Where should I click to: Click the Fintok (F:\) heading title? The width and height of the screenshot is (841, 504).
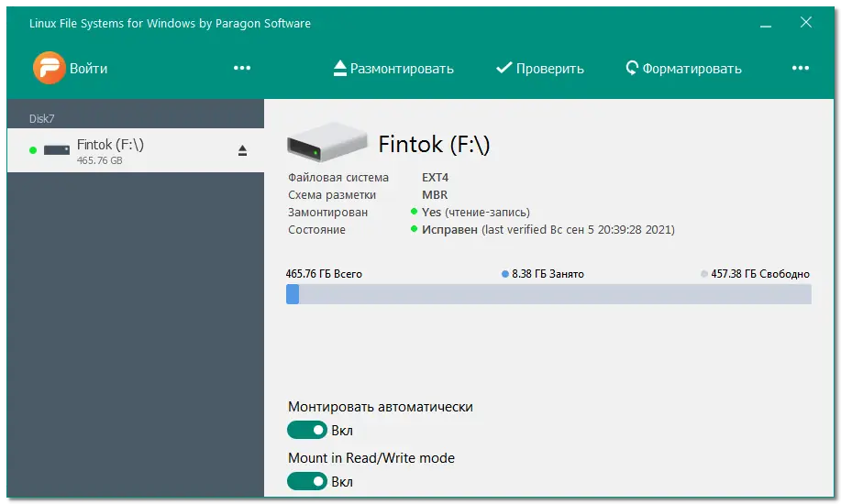(x=434, y=144)
